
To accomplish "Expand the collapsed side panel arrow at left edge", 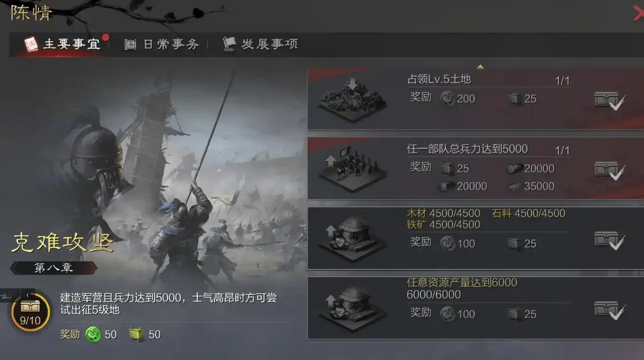I will (x=27, y=295).
